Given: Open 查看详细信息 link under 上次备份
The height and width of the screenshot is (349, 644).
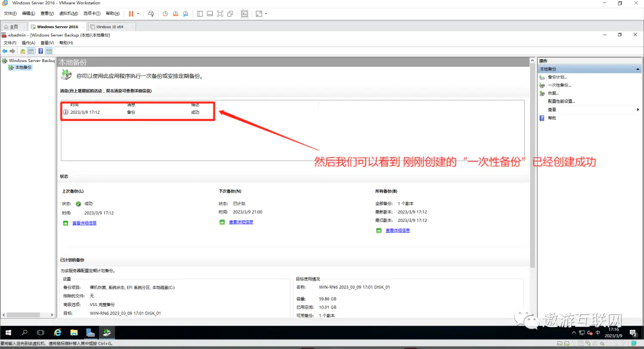Looking at the screenshot, I should 84,223.
